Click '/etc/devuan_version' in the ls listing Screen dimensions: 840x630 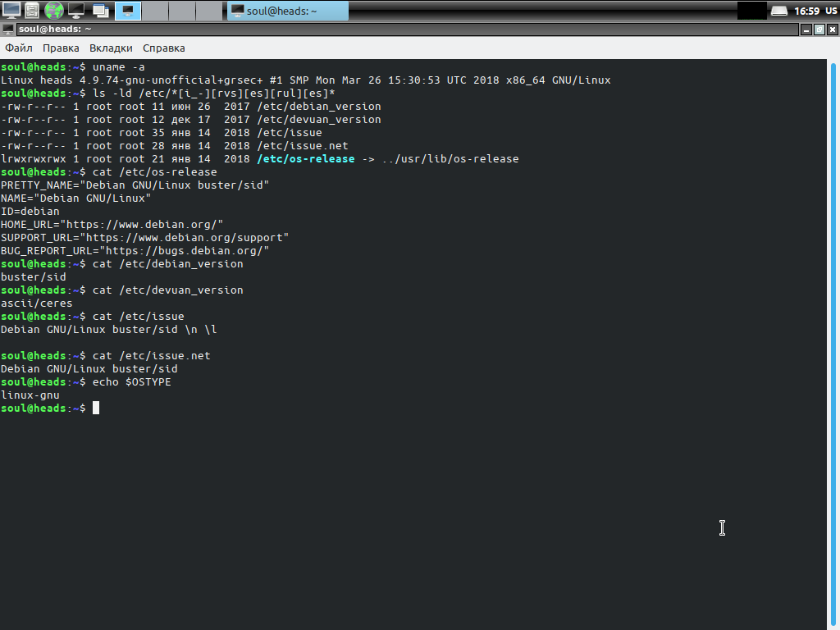click(x=319, y=120)
